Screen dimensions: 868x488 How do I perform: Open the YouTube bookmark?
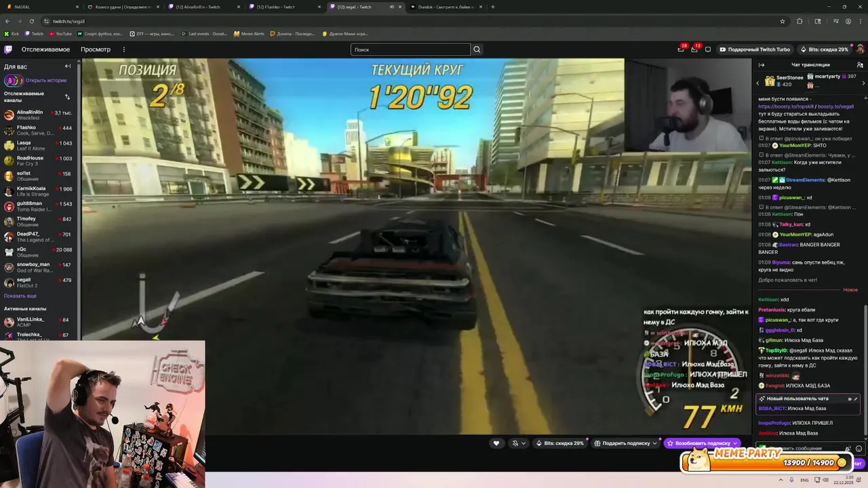pos(60,33)
